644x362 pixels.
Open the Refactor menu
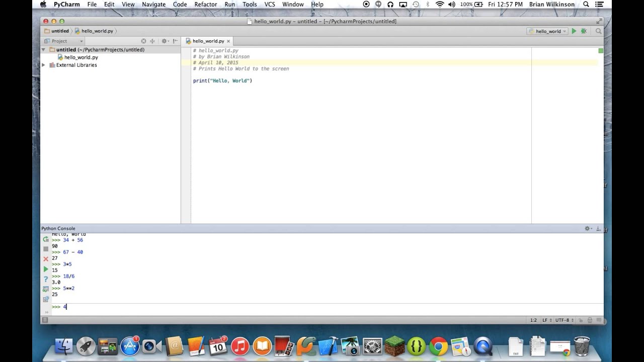[206, 5]
